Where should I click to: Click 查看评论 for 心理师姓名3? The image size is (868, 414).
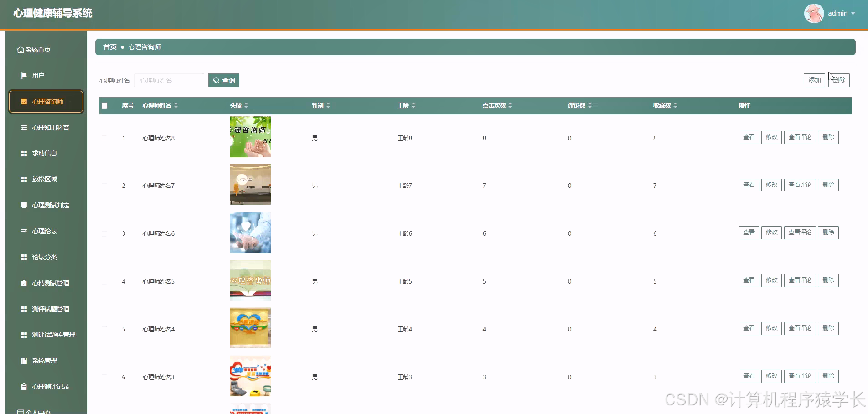pos(800,376)
